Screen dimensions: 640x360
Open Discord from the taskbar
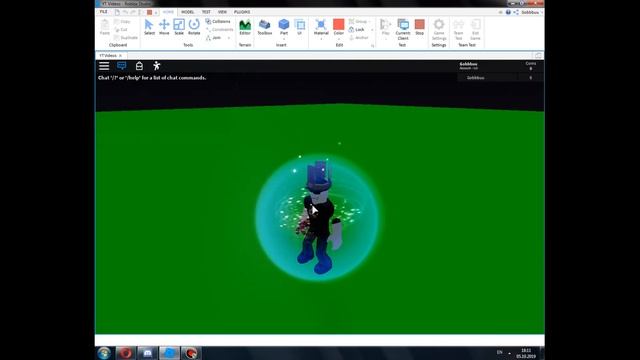(x=147, y=353)
